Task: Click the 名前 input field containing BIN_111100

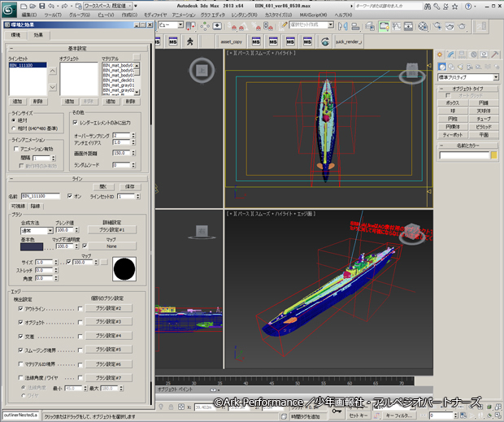Action: pyautogui.click(x=41, y=196)
